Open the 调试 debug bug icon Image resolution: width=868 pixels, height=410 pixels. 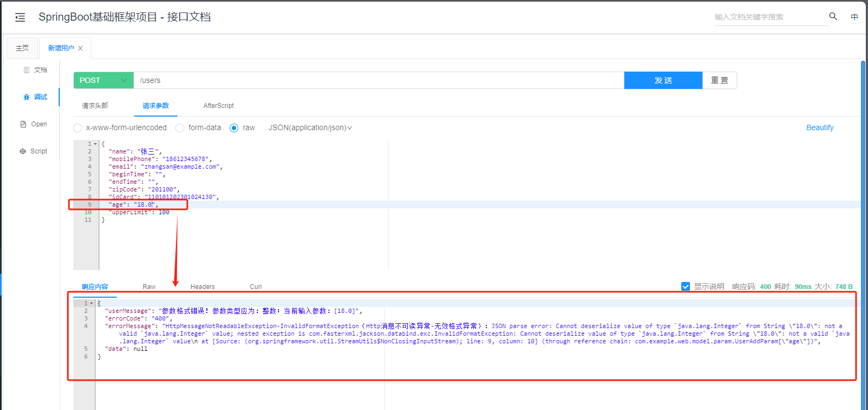27,97
